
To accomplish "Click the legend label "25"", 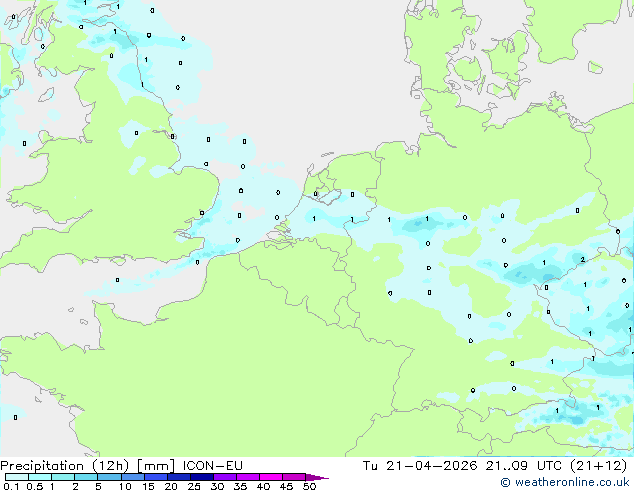I will [x=194, y=486].
